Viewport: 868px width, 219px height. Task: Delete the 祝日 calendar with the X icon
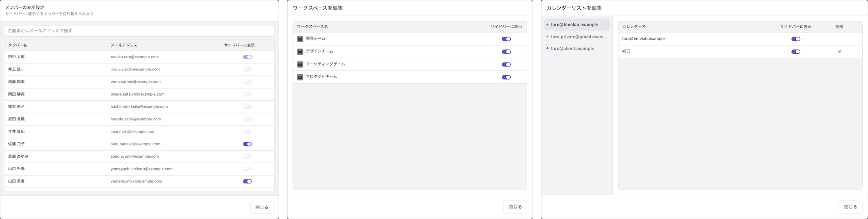[x=839, y=52]
